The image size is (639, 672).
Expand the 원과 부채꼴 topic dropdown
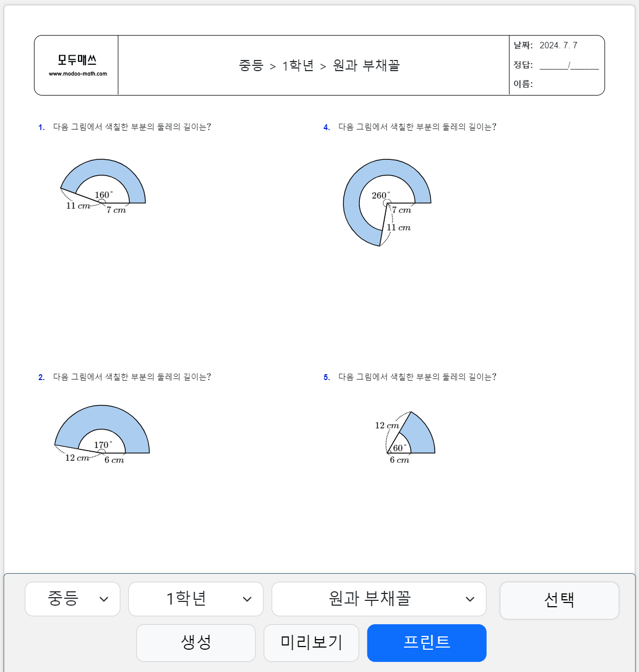click(x=379, y=599)
